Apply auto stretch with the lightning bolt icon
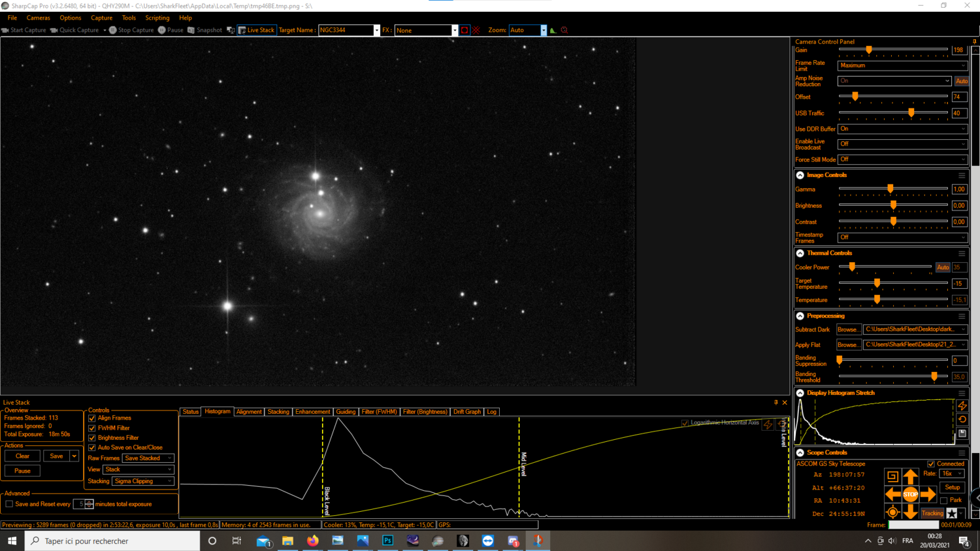The image size is (980, 551). point(962,406)
